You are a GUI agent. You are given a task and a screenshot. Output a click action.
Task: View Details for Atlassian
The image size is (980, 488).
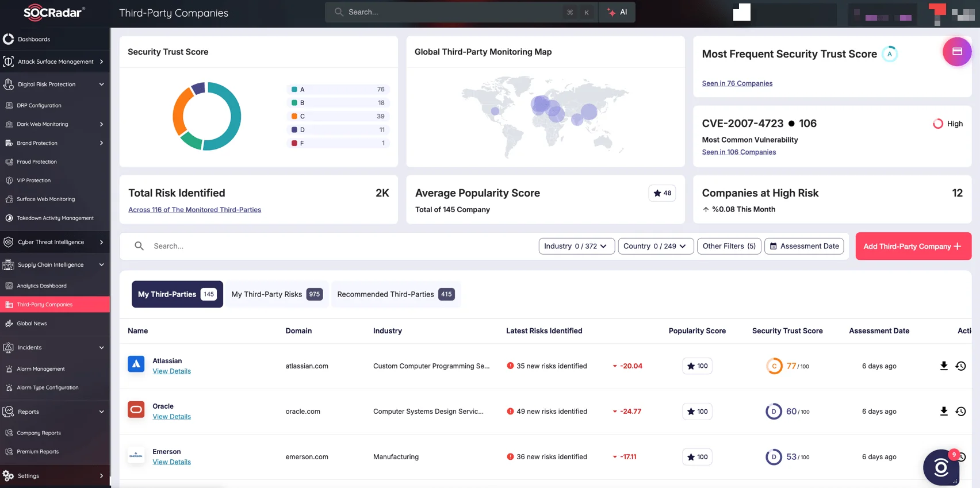[171, 371]
